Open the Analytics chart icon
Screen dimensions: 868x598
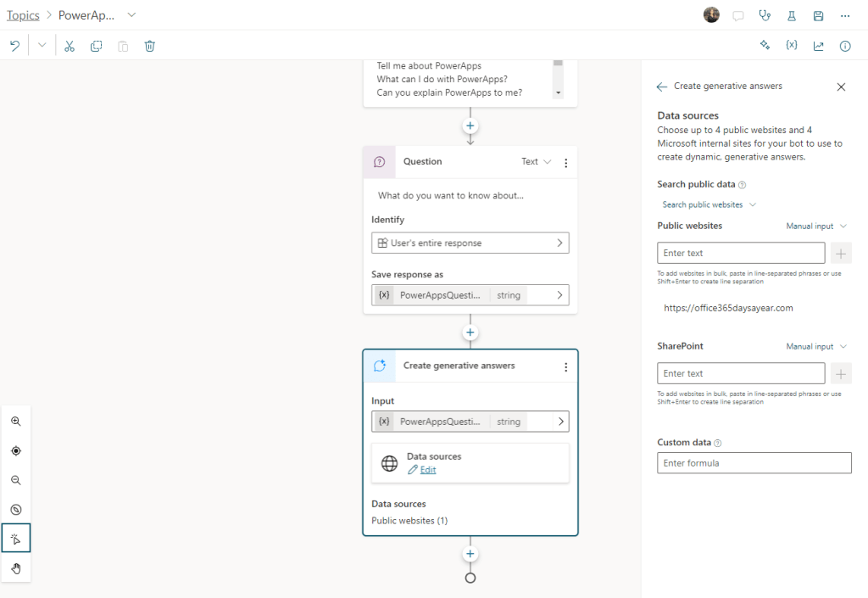tap(818, 46)
